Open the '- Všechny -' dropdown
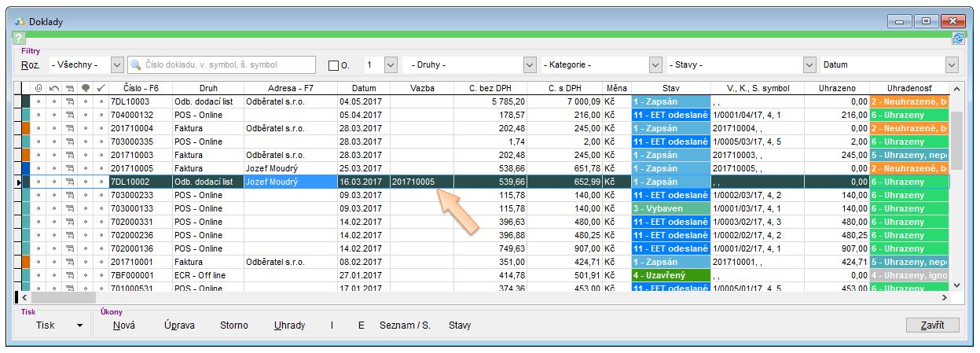 point(117,65)
